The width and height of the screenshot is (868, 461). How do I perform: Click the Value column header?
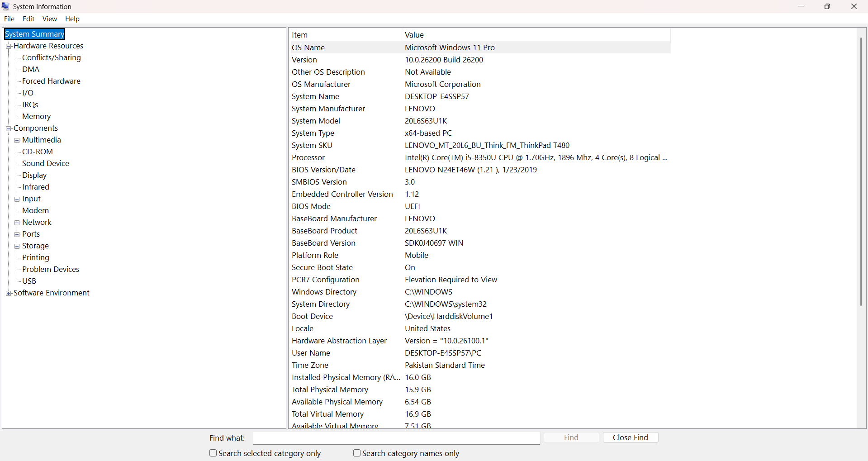[x=536, y=35]
